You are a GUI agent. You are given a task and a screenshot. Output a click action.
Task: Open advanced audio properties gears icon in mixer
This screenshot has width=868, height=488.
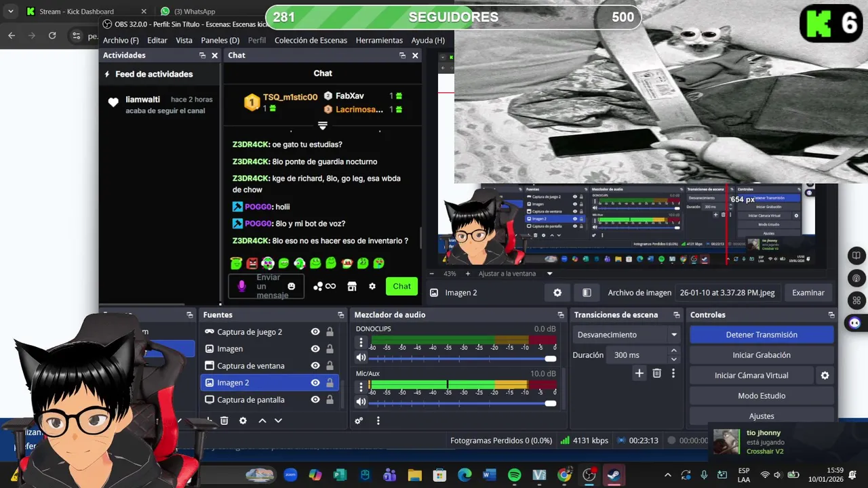[359, 421]
